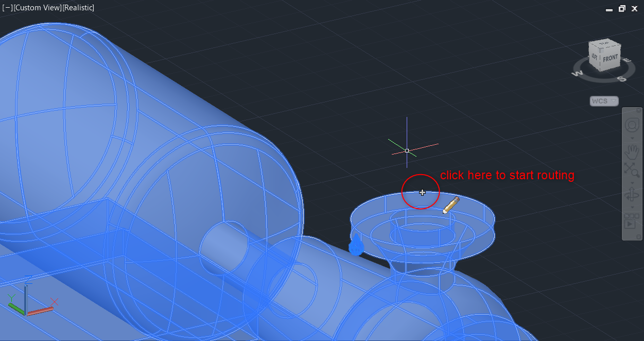Expand the Orbit tool options arrow
The image size is (644, 341).
632,208
